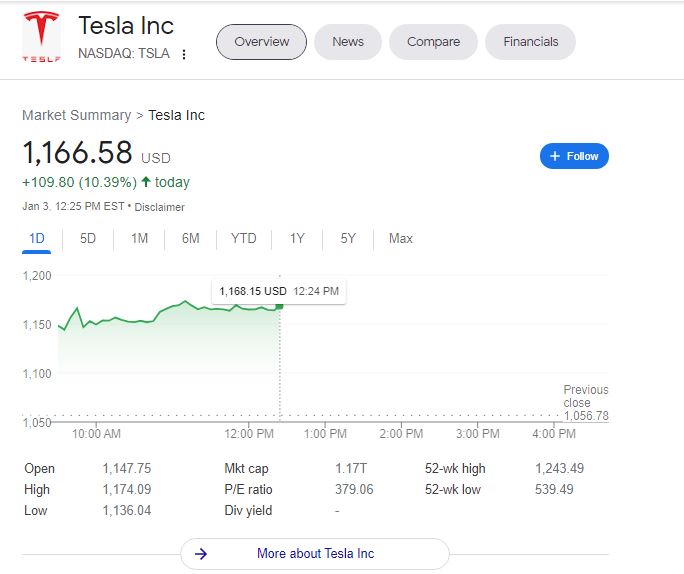Switch to the News tab
684x574 pixels.
(x=348, y=42)
